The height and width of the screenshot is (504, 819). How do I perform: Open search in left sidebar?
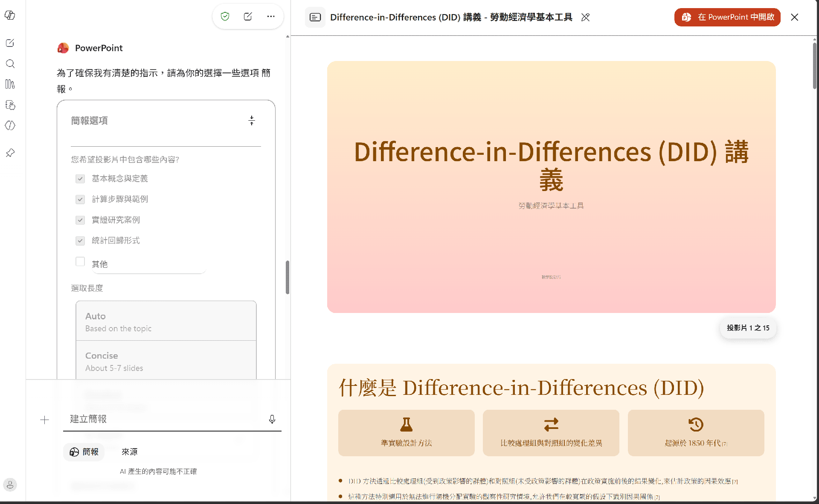pyautogui.click(x=10, y=64)
